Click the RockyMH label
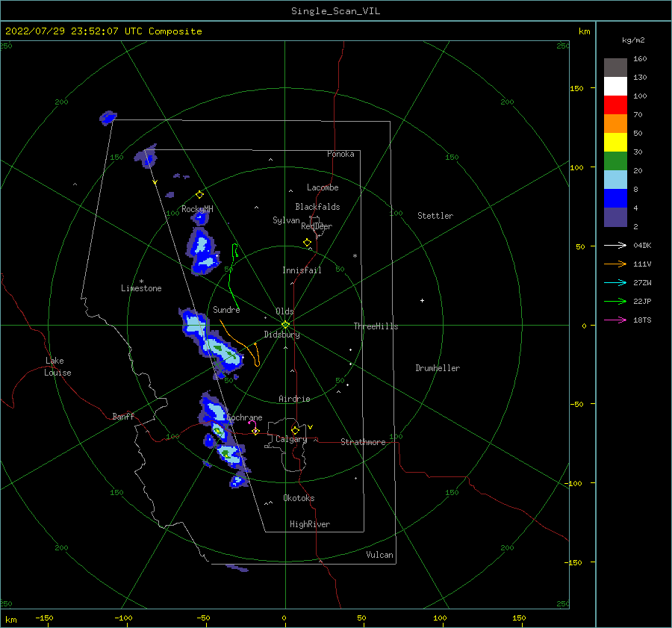 [197, 209]
